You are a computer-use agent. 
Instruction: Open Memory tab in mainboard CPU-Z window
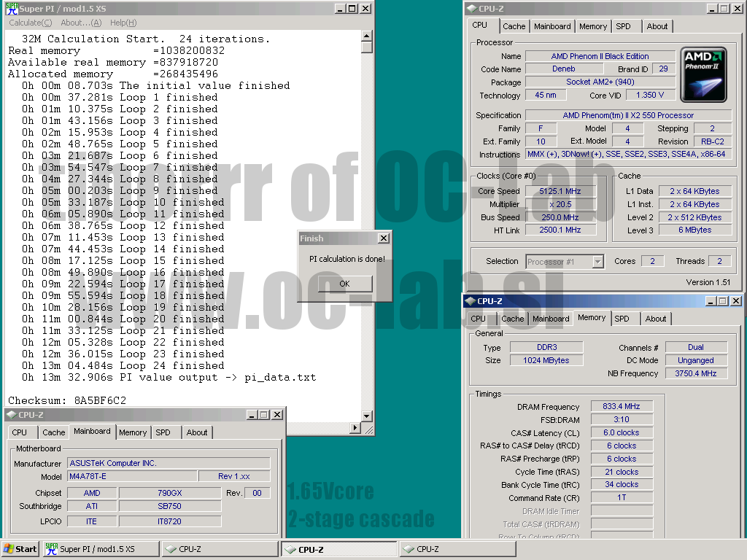coord(133,432)
